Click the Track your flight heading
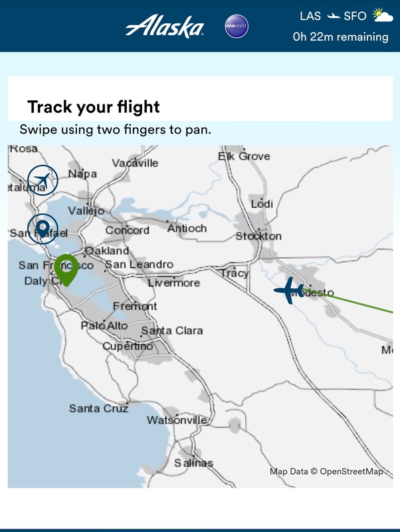Screen dimensions: 400x532 93,106
